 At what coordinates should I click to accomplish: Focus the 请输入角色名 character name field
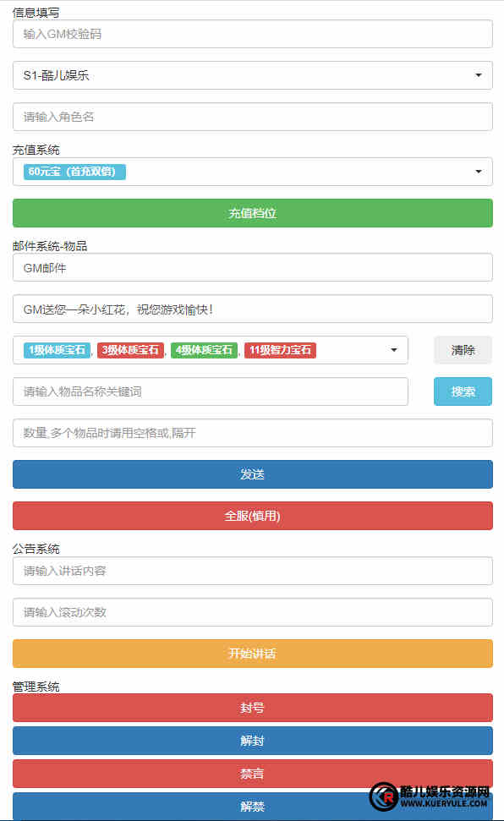pos(252,117)
